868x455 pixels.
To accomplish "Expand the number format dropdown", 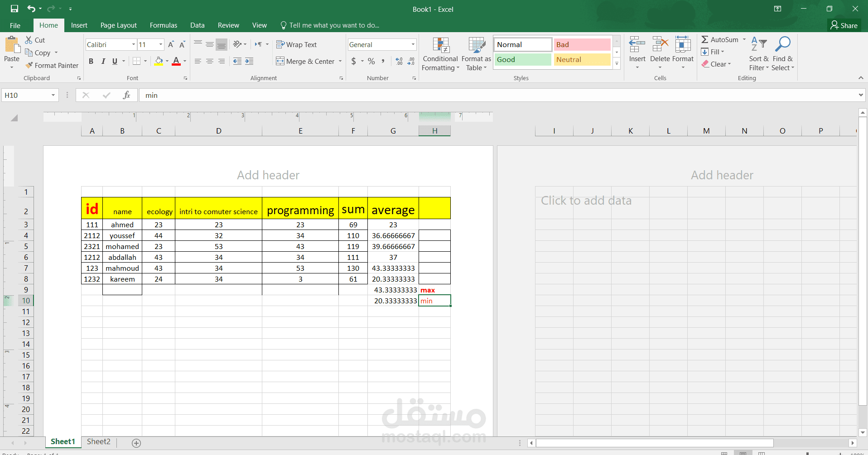I will coord(413,44).
